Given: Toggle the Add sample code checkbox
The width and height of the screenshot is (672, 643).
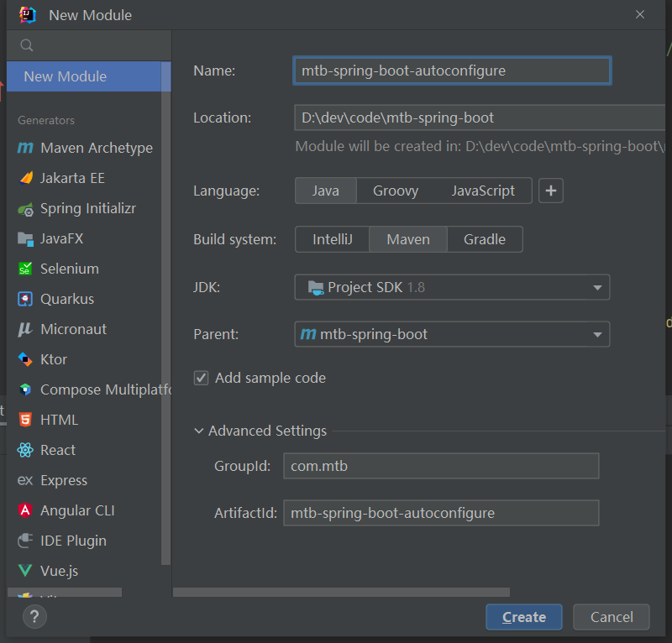Looking at the screenshot, I should [201, 378].
